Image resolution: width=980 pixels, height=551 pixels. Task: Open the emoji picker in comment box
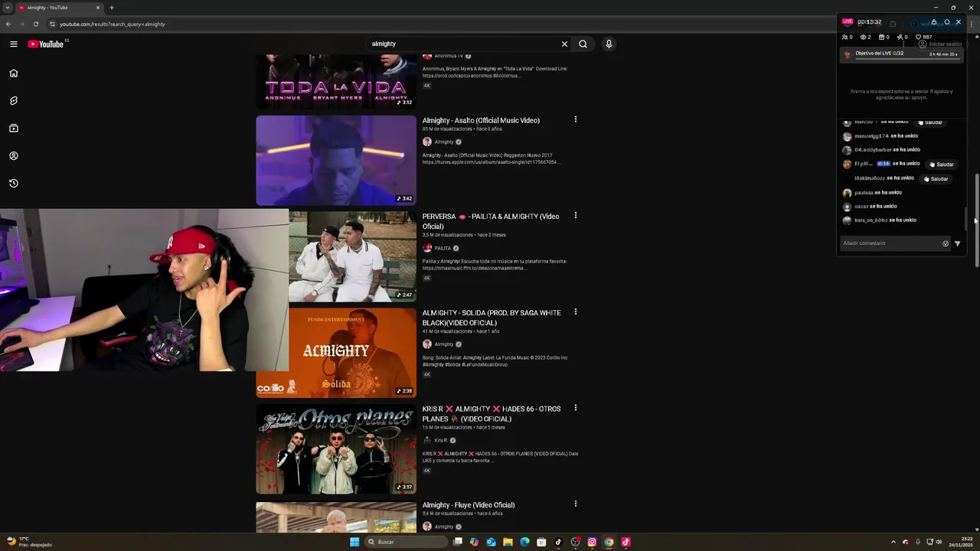pyautogui.click(x=945, y=243)
